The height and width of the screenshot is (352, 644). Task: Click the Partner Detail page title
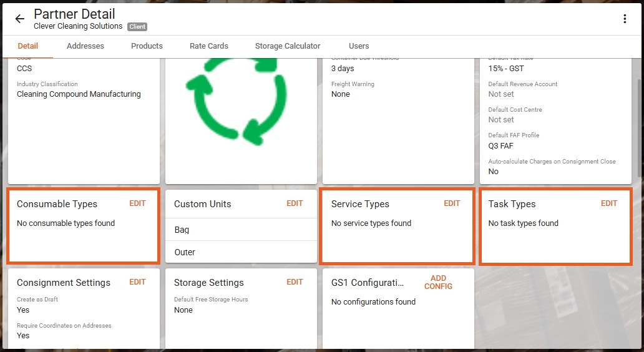74,14
